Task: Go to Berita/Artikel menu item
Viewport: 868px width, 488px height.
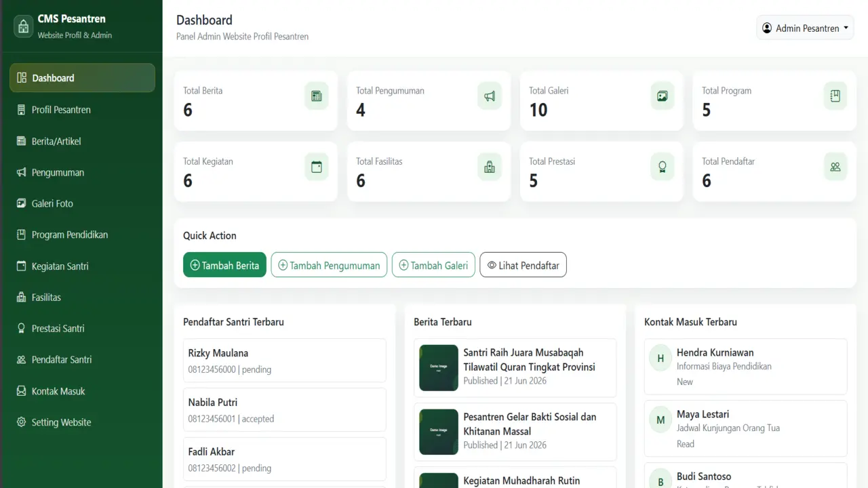Action: click(82, 141)
